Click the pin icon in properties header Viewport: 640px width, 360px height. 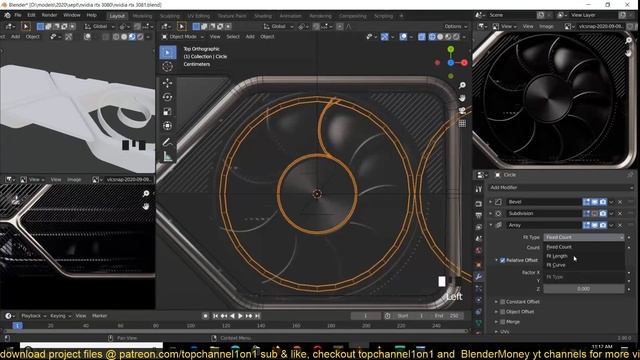(x=630, y=175)
